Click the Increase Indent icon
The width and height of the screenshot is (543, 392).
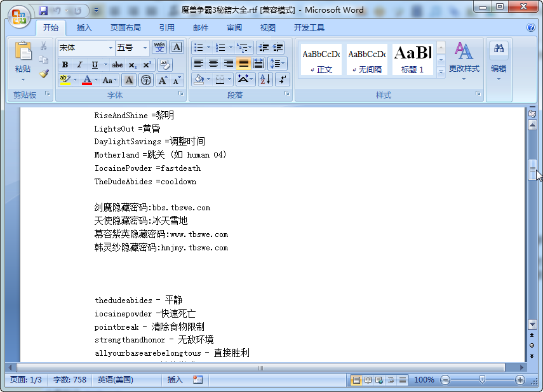coord(278,48)
